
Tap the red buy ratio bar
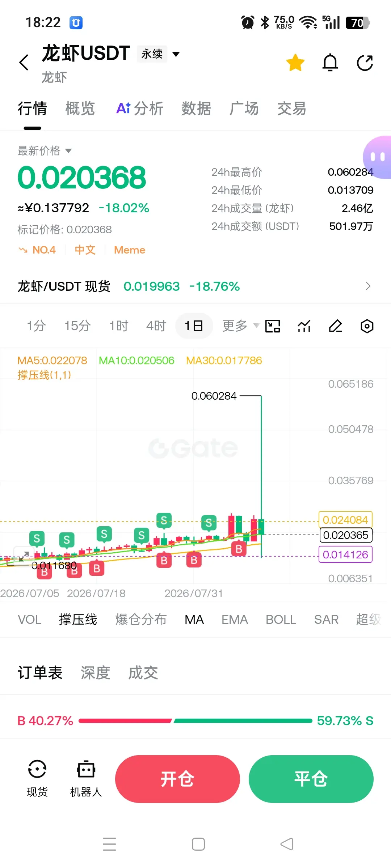[x=125, y=721]
